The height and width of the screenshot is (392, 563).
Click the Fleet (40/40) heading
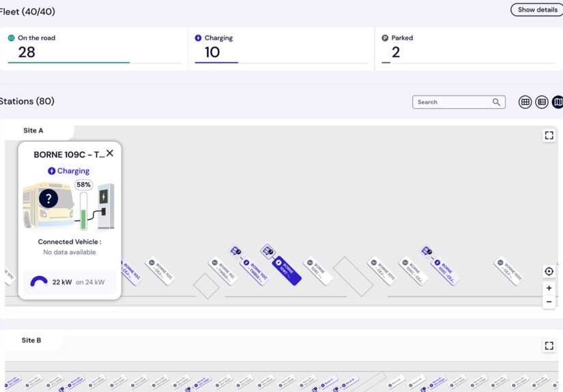coord(27,12)
